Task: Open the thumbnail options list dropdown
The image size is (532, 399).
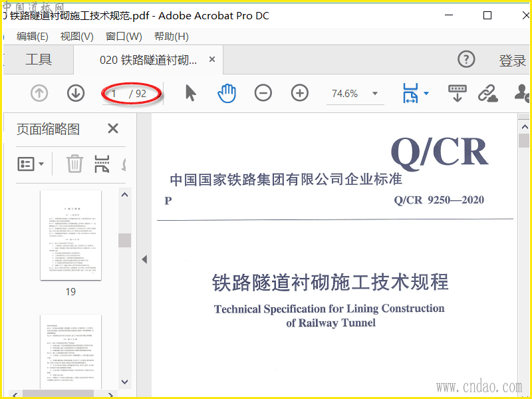Action: 31,164
